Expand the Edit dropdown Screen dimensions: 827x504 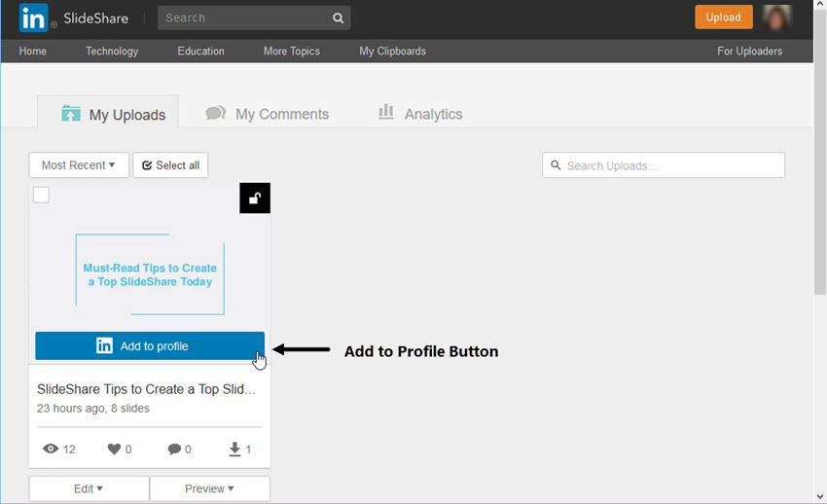coord(90,488)
